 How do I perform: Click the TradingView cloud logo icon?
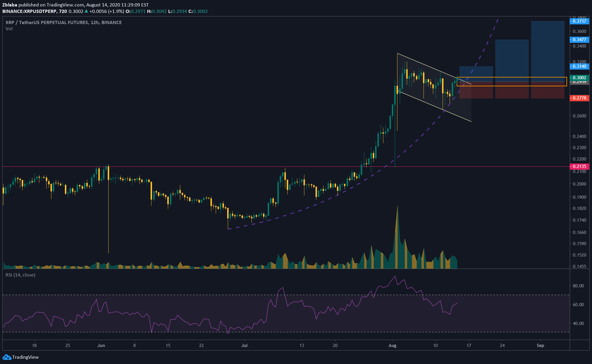pyautogui.click(x=6, y=357)
